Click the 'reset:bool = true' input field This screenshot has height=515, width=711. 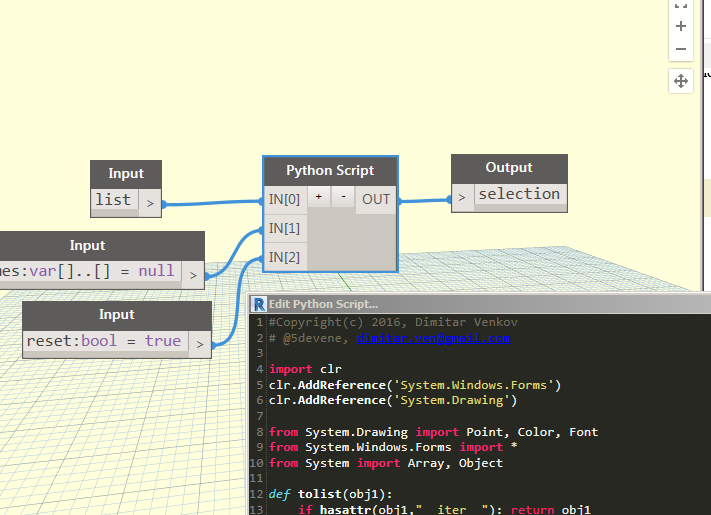[104, 342]
